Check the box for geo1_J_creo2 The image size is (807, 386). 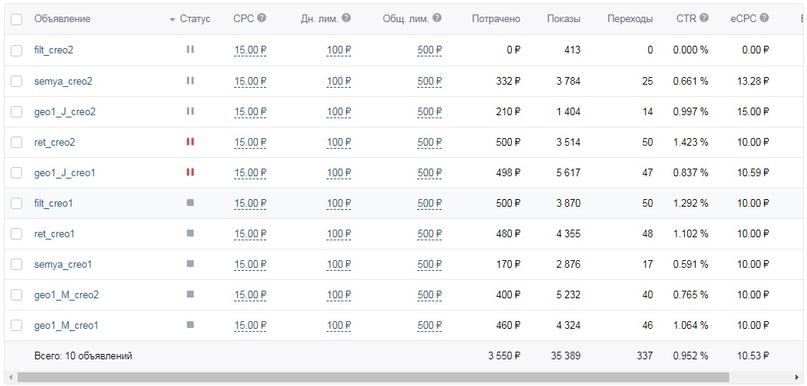click(16, 112)
